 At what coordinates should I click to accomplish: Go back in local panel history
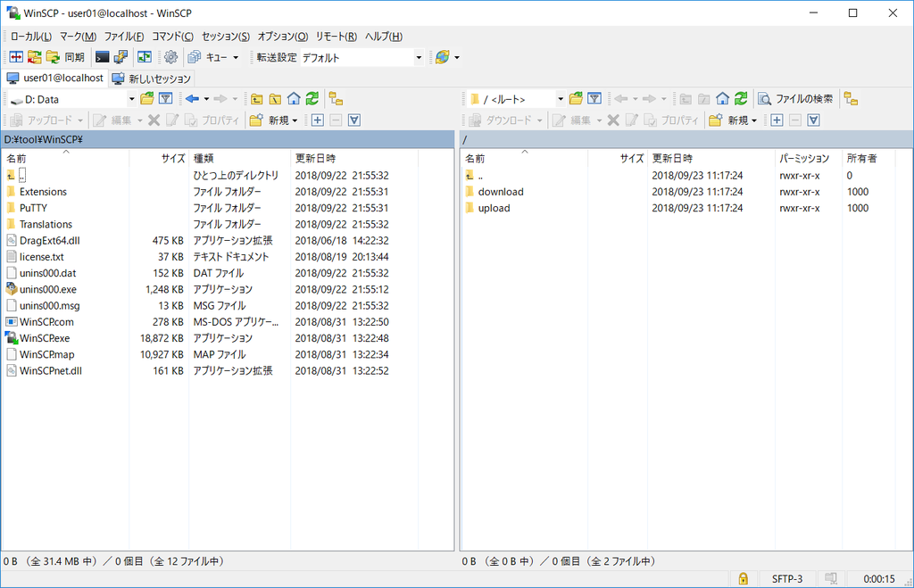click(x=193, y=98)
